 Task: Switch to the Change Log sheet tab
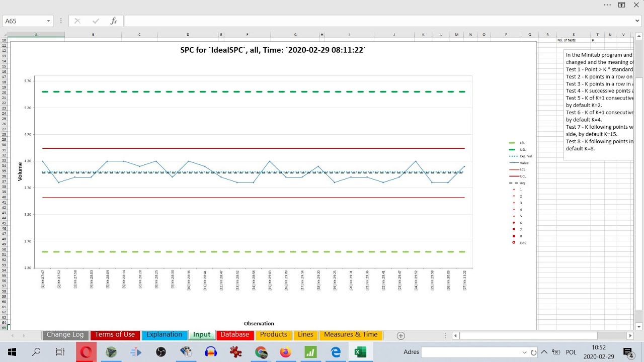pos(65,335)
